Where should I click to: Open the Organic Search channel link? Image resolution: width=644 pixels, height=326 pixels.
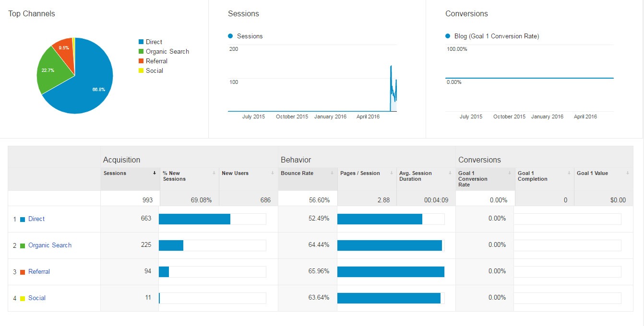pyautogui.click(x=49, y=245)
